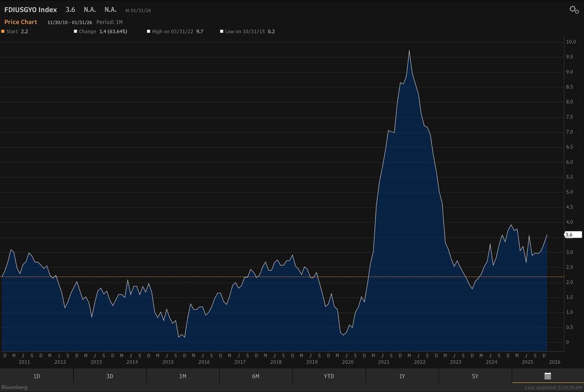
Task: Toggle the white Change legend marker
Action: click(x=75, y=32)
